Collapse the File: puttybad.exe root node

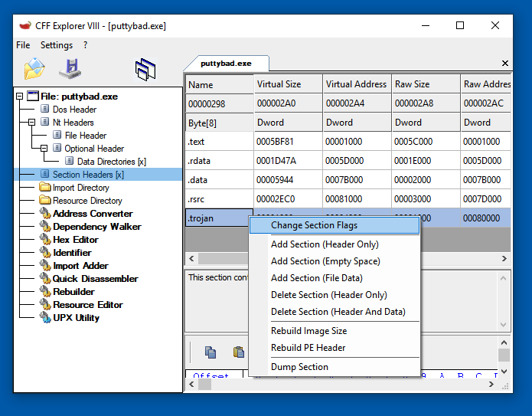(x=20, y=97)
